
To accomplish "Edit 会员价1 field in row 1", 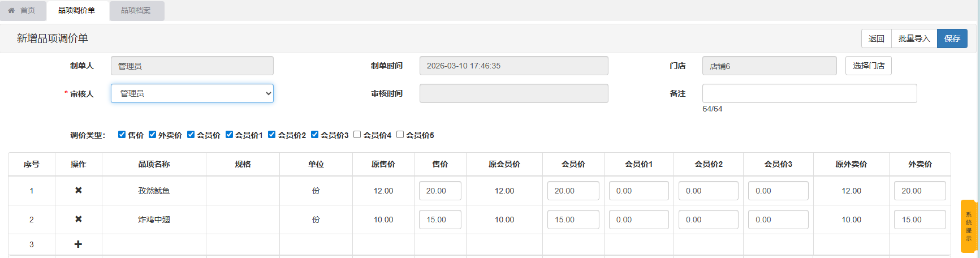I will 638,191.
